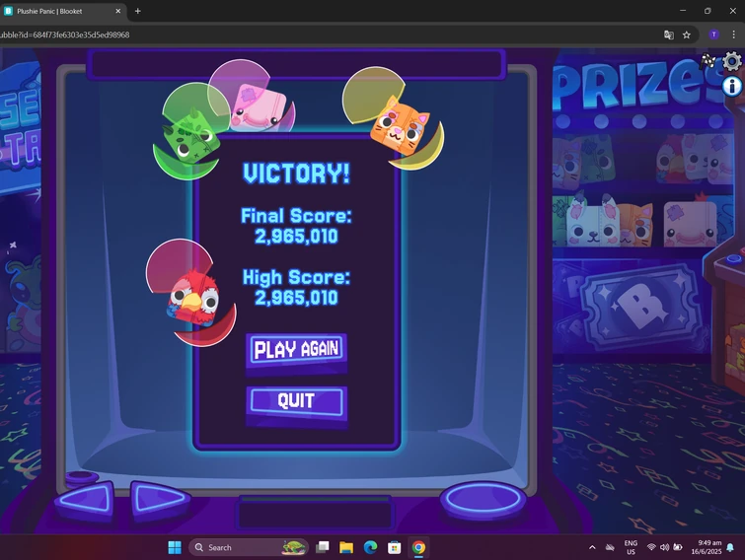Close the Plushie Panic tab
745x560 pixels.
117,11
